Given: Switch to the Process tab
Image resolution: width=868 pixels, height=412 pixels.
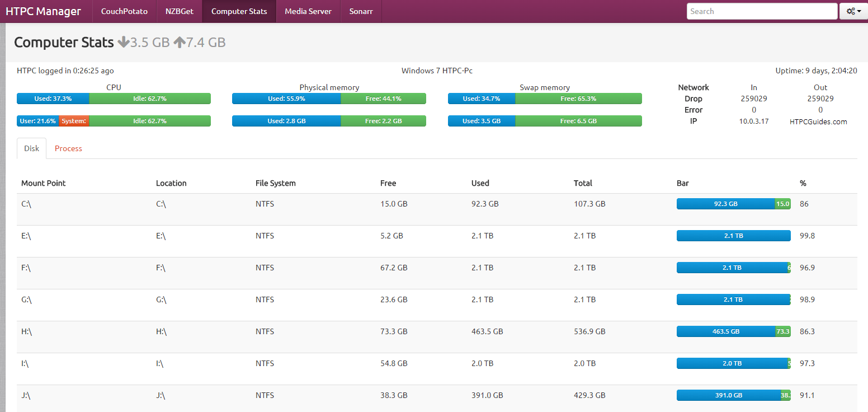Looking at the screenshot, I should coord(68,148).
